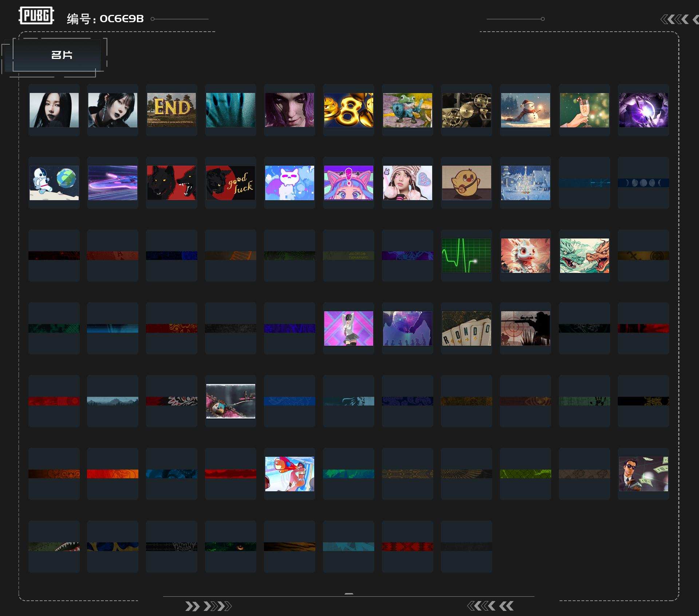
Task: Choose the golden number 8 balloon nameplate
Action: click(348, 110)
